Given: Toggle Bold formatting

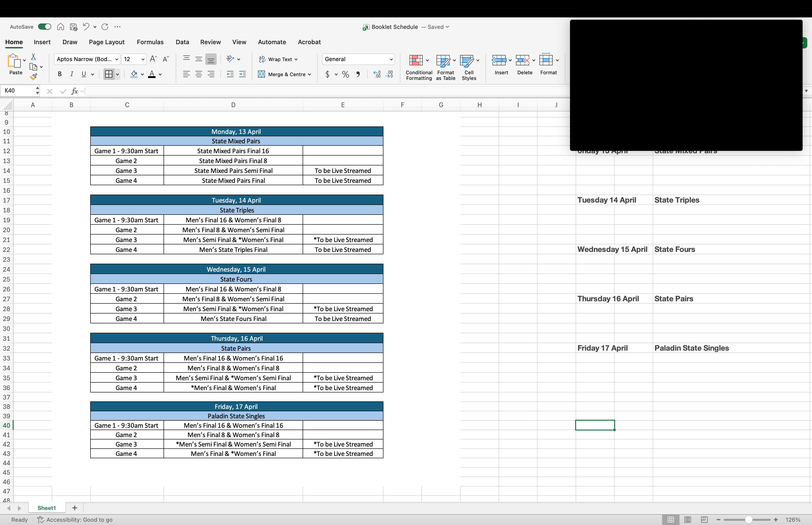Looking at the screenshot, I should 60,74.
